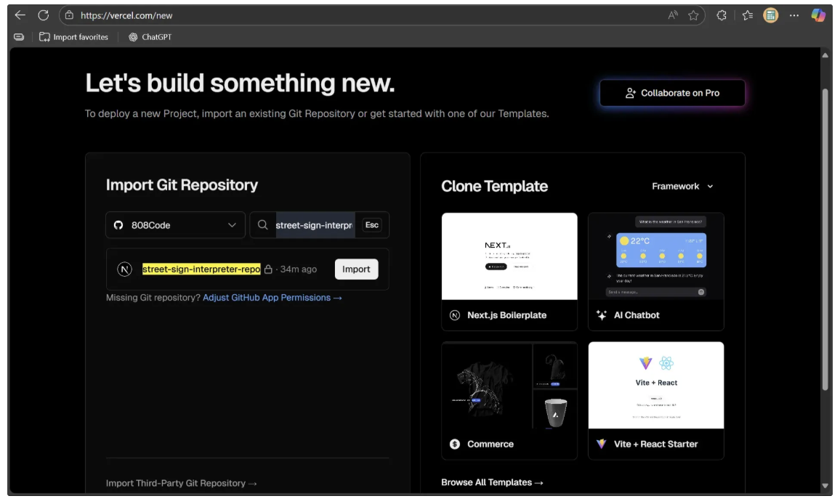The image size is (840, 504).
Task: Open browser Extensions puzzle icon
Action: (722, 15)
